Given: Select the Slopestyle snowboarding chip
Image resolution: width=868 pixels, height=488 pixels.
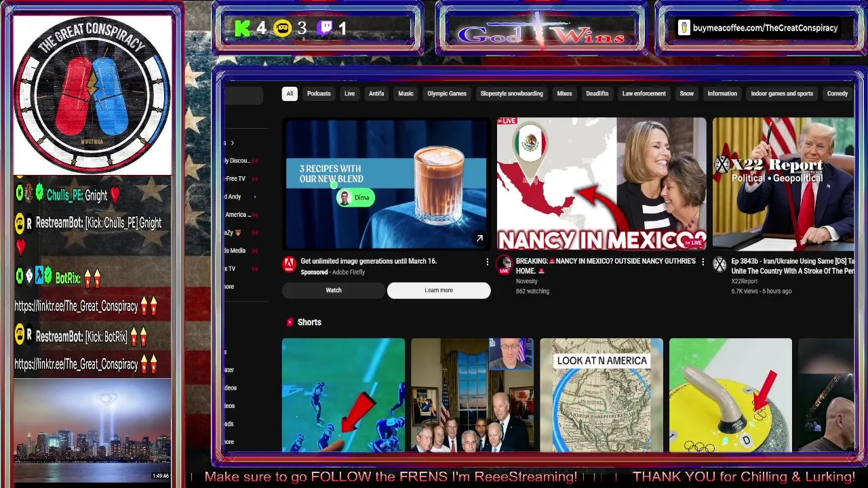Looking at the screenshot, I should pos(511,94).
